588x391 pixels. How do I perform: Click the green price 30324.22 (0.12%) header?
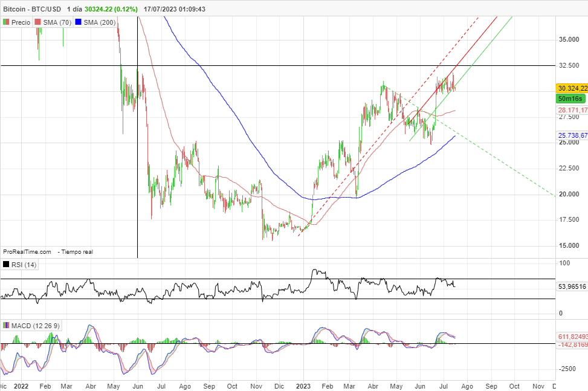pos(111,9)
